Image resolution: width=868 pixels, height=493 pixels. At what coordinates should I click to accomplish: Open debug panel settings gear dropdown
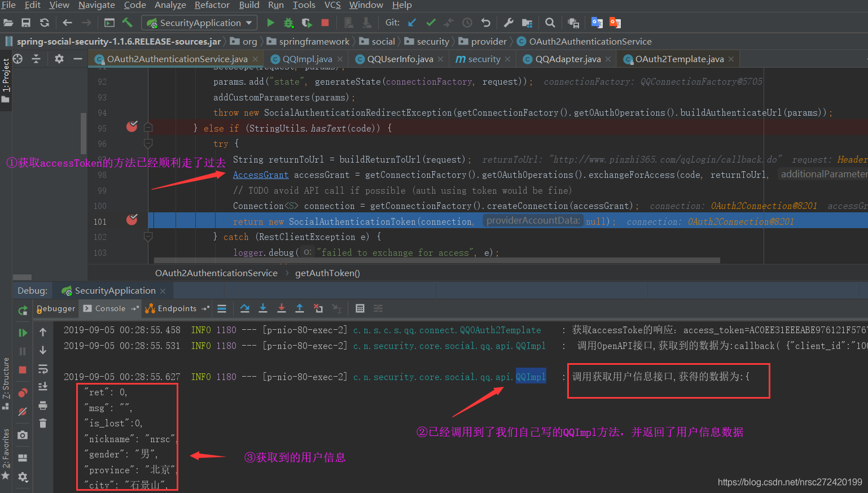click(x=23, y=477)
